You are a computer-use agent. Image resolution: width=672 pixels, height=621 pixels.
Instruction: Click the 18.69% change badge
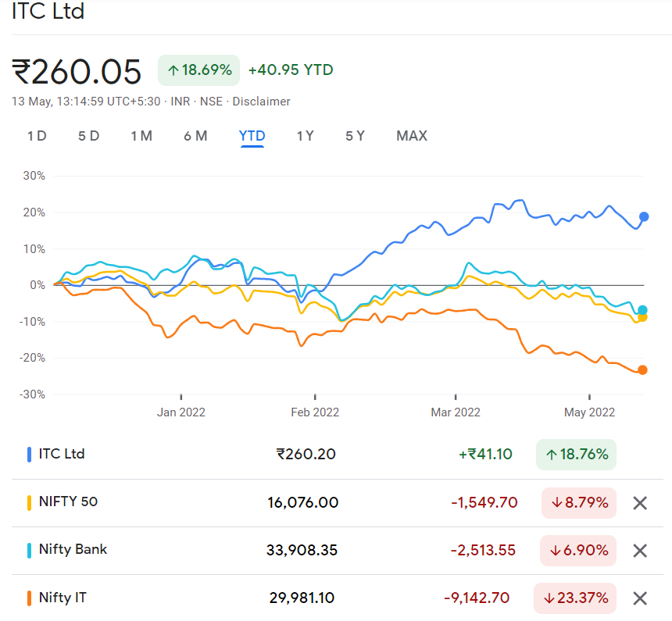[198, 70]
